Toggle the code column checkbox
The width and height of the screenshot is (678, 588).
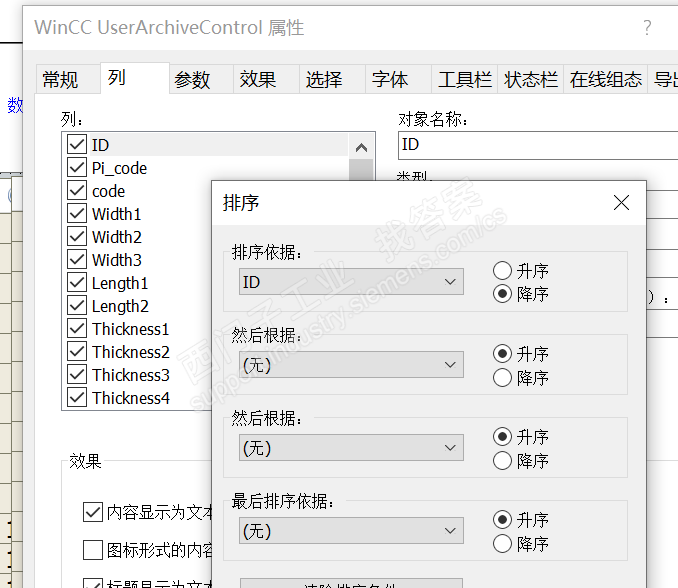click(77, 190)
